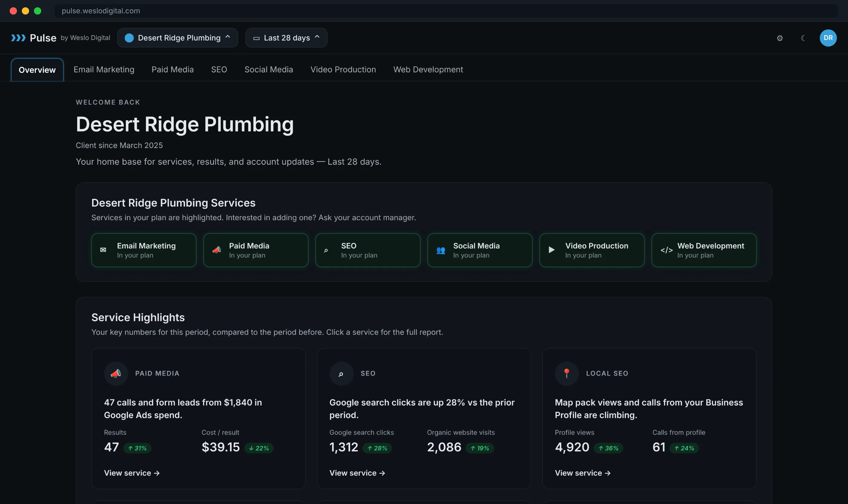Image resolution: width=848 pixels, height=504 pixels.
Task: Click the Video Production play icon
Action: click(552, 250)
